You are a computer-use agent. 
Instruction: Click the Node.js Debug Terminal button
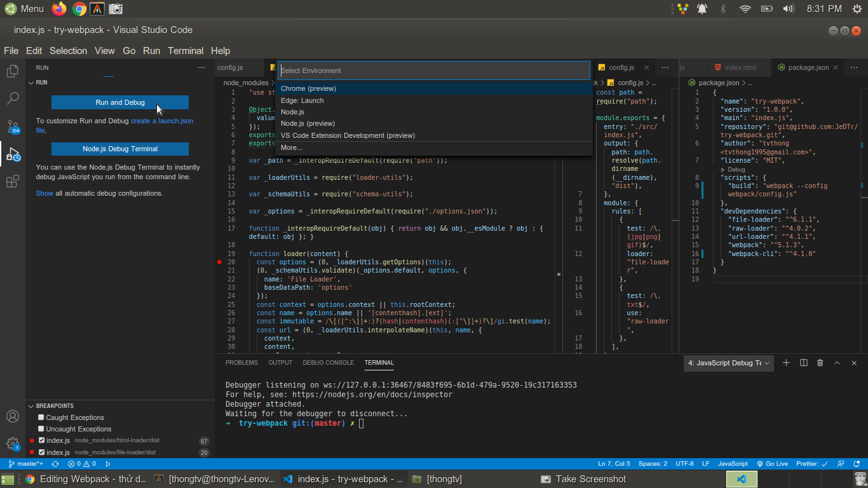click(x=120, y=149)
